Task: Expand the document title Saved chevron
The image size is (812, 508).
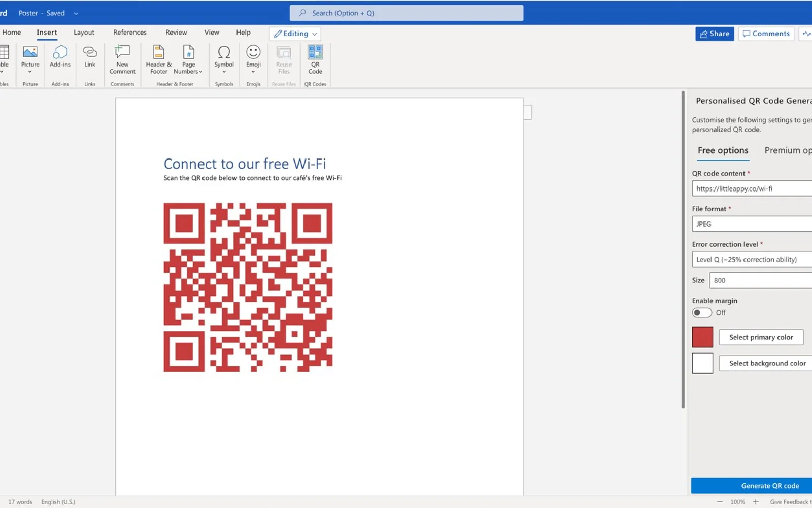Action: (x=76, y=13)
